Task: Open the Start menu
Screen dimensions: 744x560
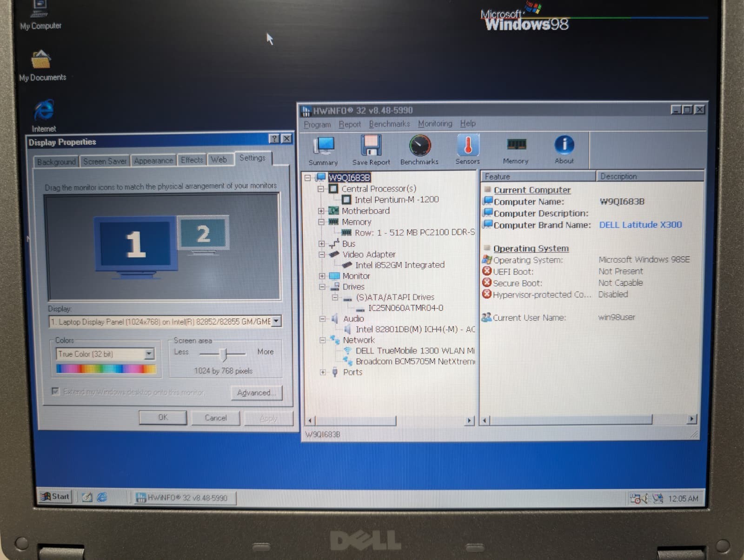Action: 56,496
